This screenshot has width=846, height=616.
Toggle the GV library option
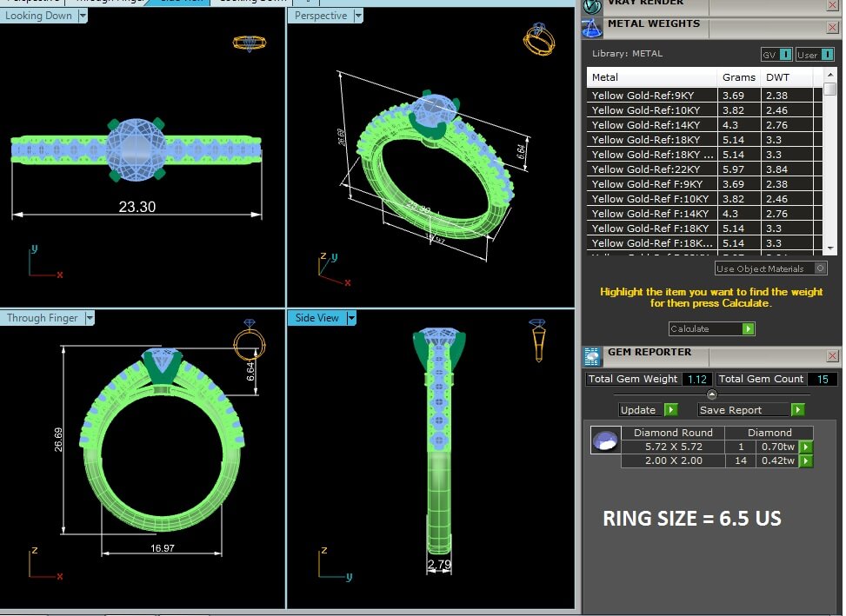(785, 55)
